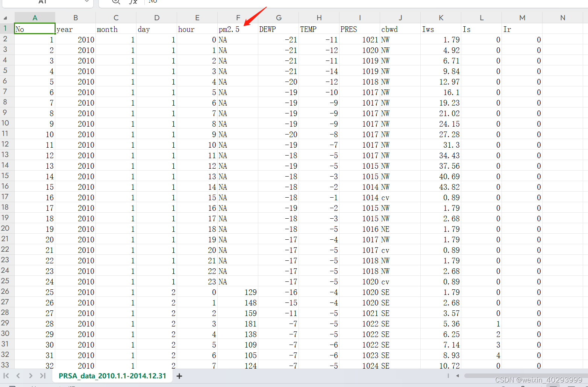Go to the next sheet arrow
The width and height of the screenshot is (588, 387).
click(30, 376)
